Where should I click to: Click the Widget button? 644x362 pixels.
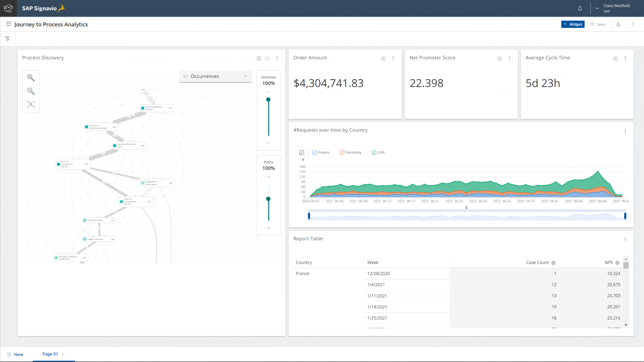click(x=573, y=24)
